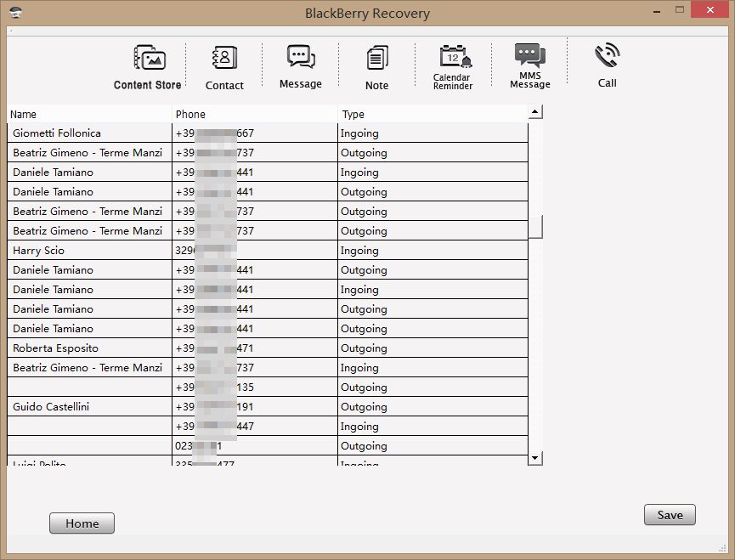
Task: Click the vertical scrollbar thumb
Action: point(535,227)
